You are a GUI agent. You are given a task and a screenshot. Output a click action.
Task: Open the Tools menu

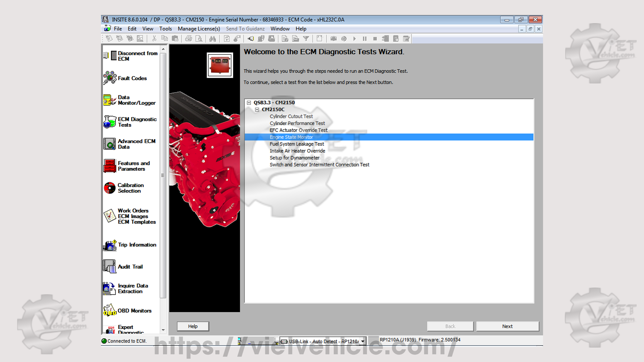[x=165, y=29]
